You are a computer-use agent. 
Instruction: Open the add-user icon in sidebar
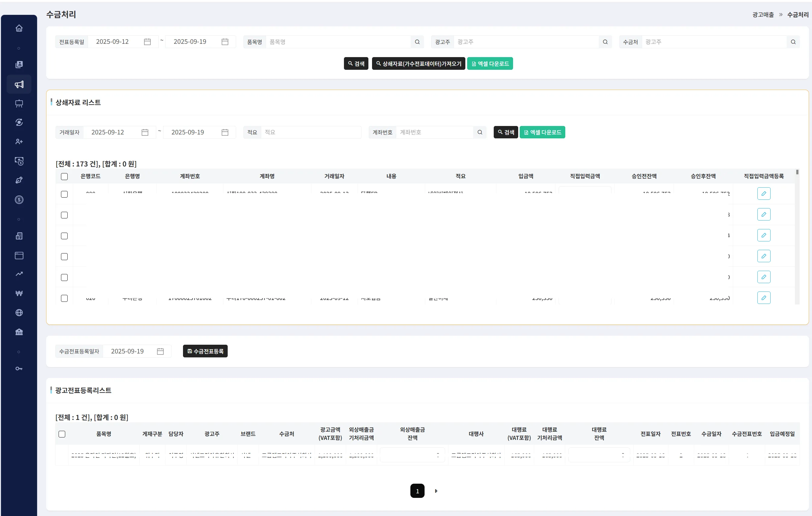19,142
